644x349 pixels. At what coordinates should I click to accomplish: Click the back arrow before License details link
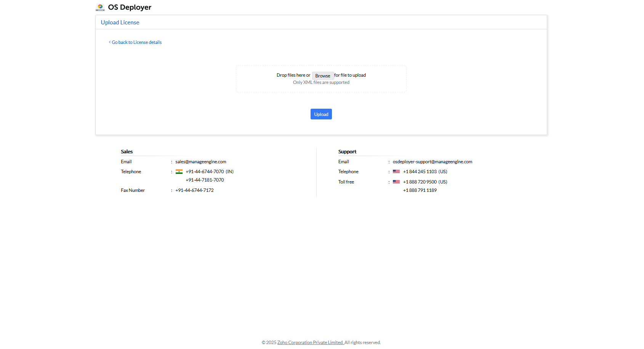(x=110, y=42)
